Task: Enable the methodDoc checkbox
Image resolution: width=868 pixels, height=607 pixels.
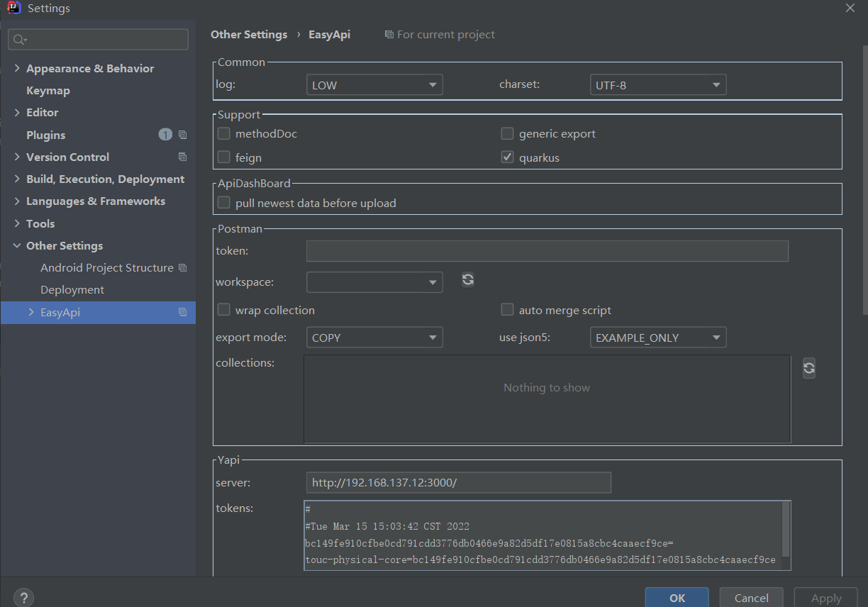Action: [223, 133]
